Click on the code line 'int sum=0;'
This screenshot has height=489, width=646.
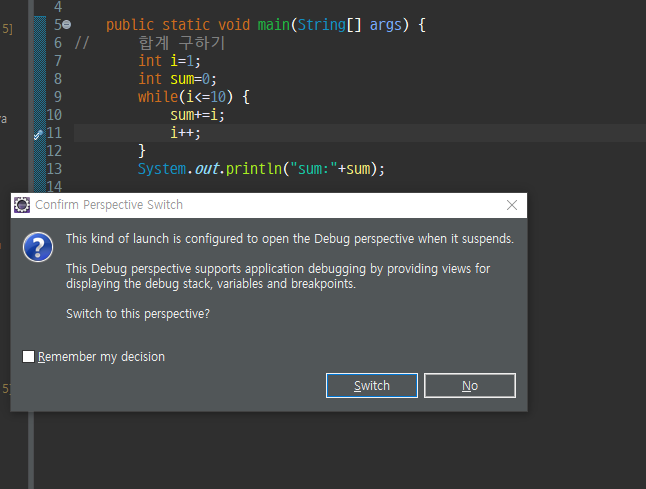177,79
